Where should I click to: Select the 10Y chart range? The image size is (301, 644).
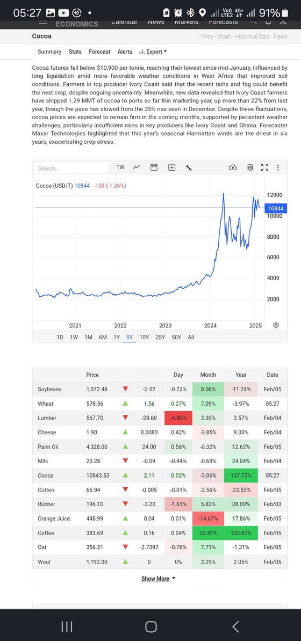[144, 338]
